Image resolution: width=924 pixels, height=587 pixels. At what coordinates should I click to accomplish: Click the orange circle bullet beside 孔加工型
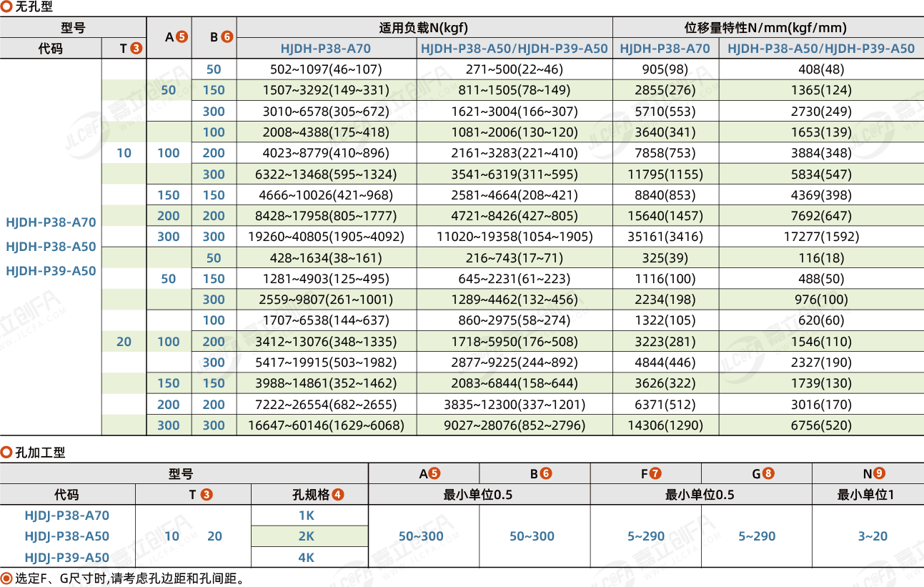click(6, 452)
